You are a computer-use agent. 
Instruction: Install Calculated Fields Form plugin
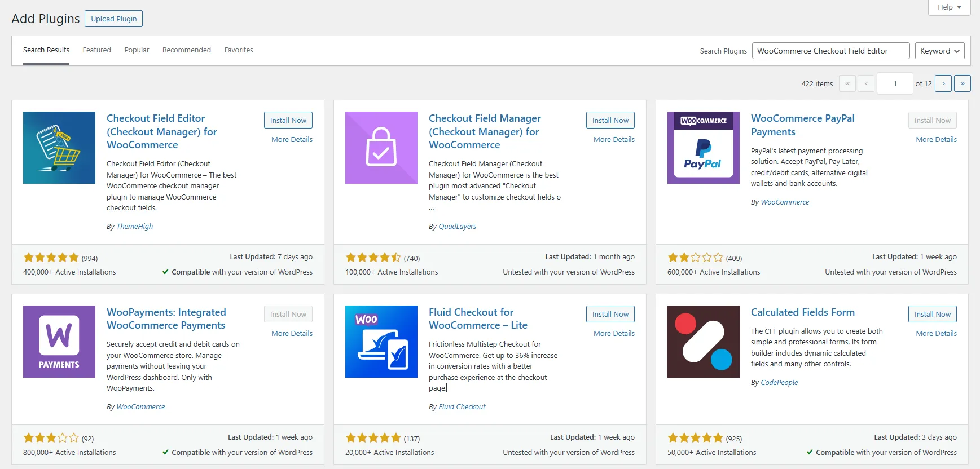933,314
